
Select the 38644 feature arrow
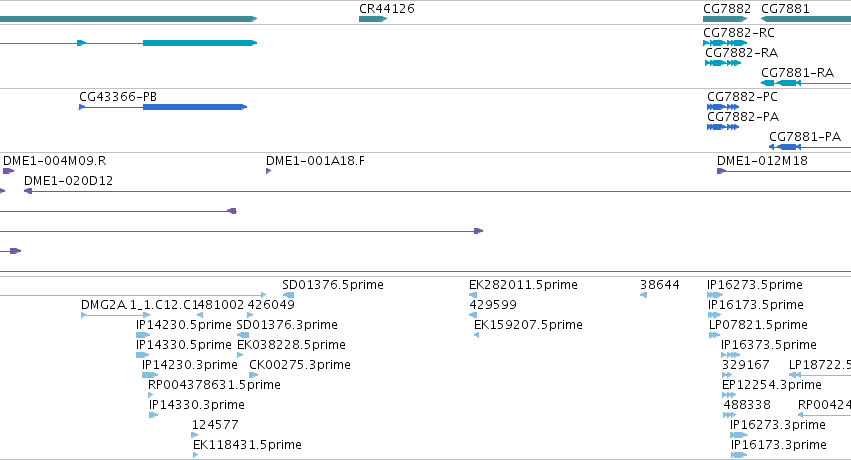point(644,295)
